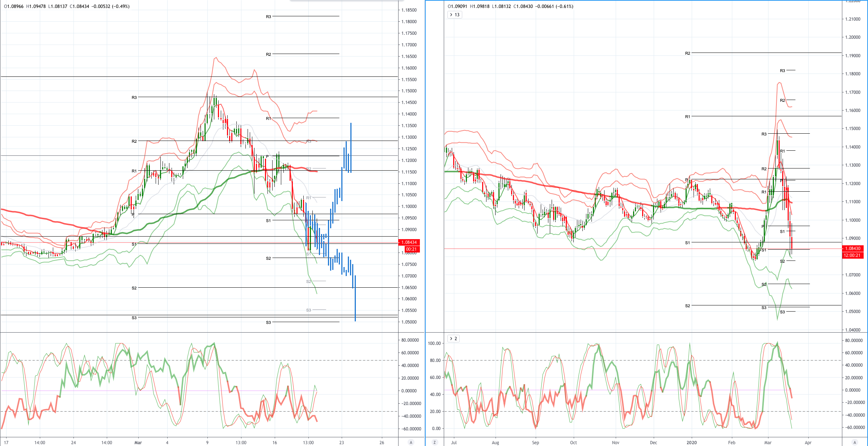The image size is (868, 446).
Task: Click the 100.00 level on right oscillator scale
Action: 434,343
